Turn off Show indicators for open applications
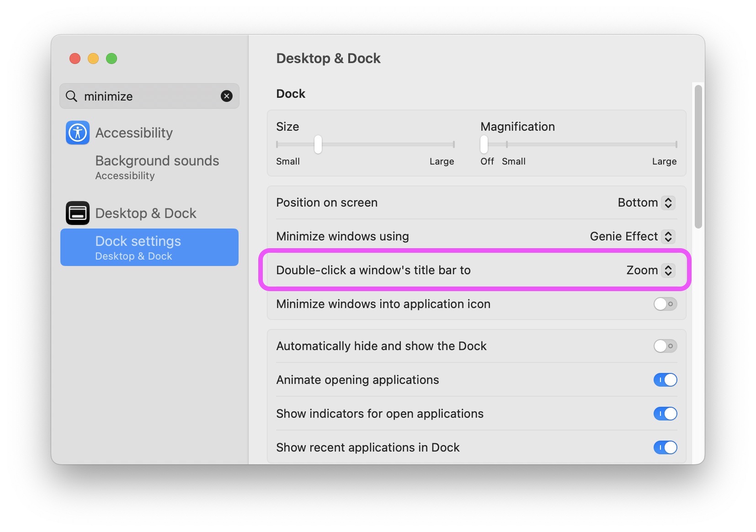This screenshot has height=532, width=756. point(665,414)
